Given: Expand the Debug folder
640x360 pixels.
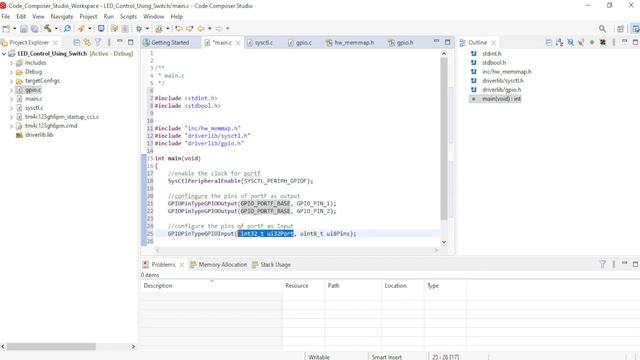Looking at the screenshot, I should pos(11,72).
